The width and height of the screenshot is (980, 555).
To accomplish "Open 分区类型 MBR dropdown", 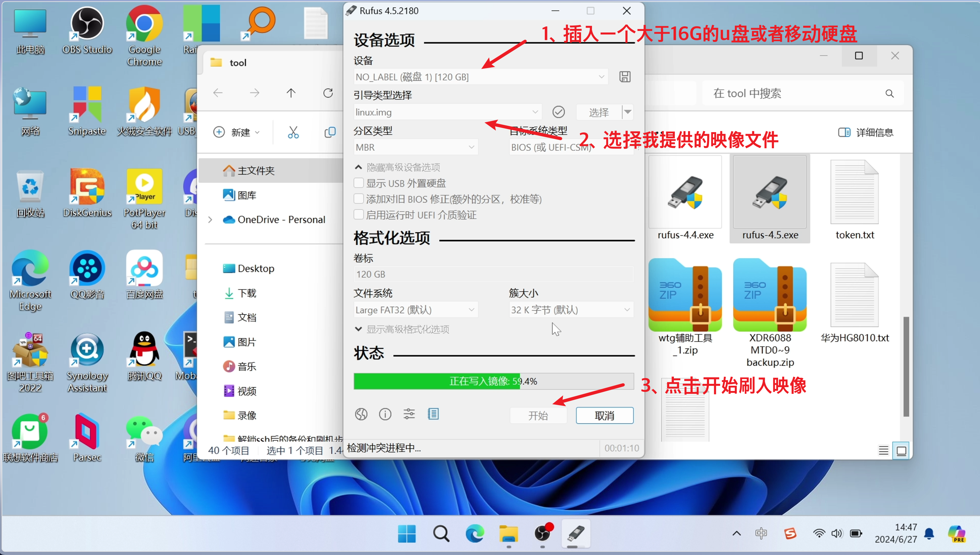I will point(416,147).
